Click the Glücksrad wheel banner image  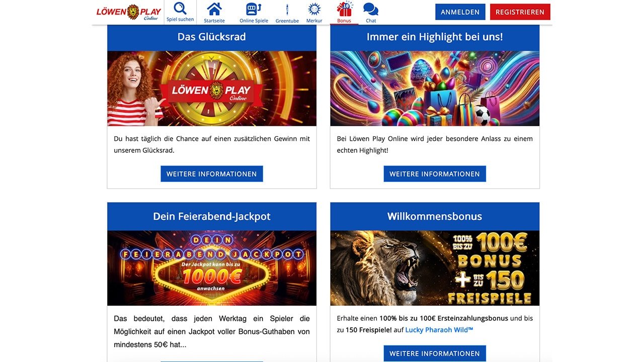(x=211, y=88)
